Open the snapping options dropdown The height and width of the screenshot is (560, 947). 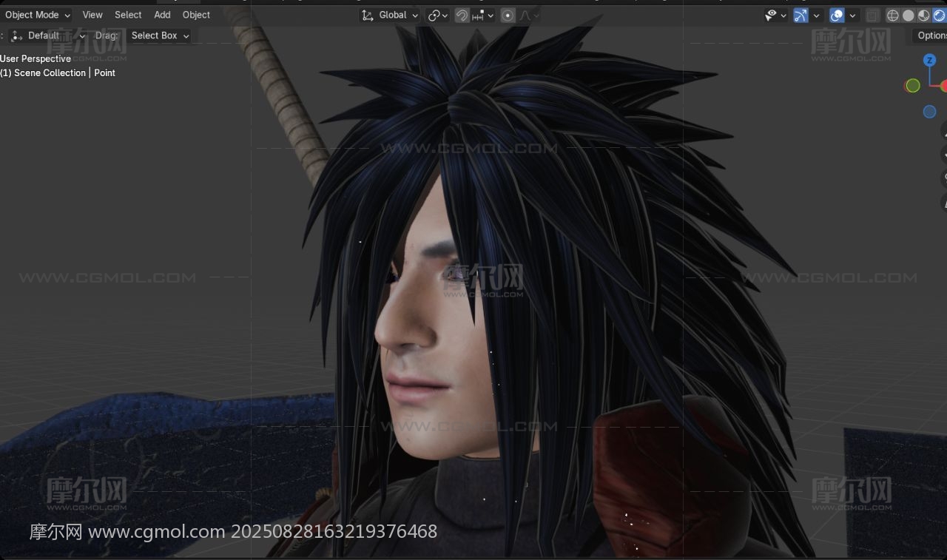(483, 15)
